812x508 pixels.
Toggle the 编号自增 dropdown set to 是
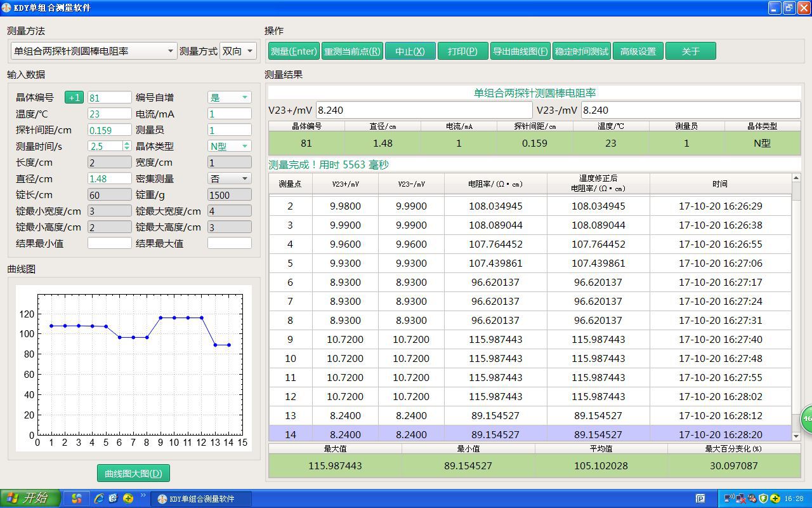pyautogui.click(x=230, y=98)
